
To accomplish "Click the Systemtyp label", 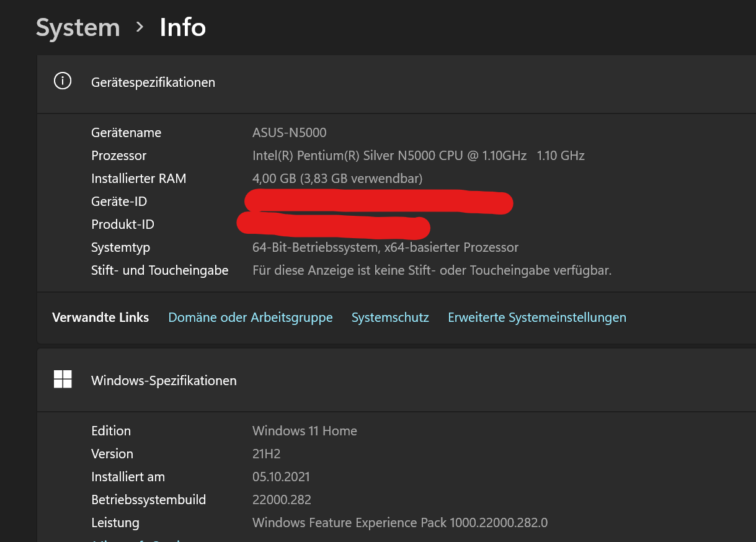I will click(120, 247).
